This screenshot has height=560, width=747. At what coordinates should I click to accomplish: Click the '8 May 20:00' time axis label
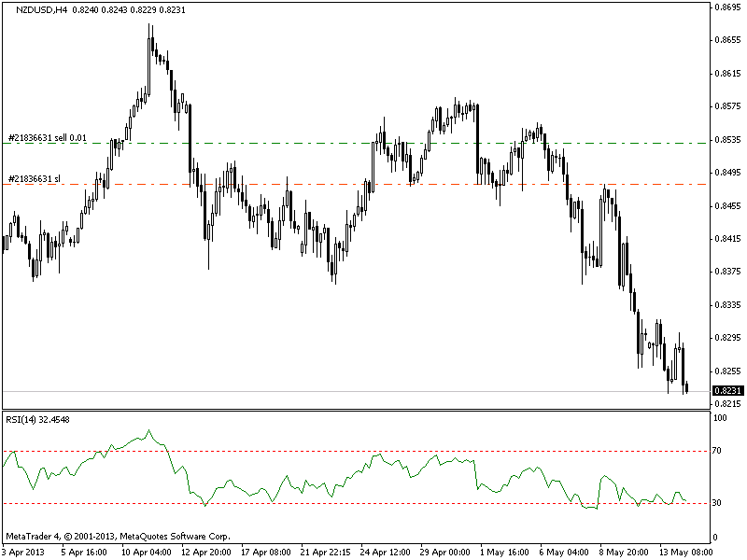tap(623, 553)
